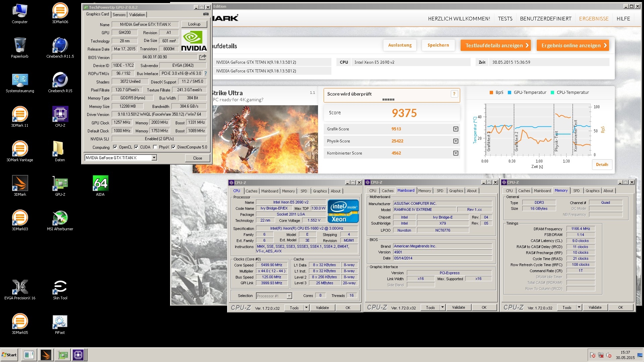The image size is (644, 362).
Task: Open the Papierkorb recycle bin icon
Action: pyautogui.click(x=20, y=48)
